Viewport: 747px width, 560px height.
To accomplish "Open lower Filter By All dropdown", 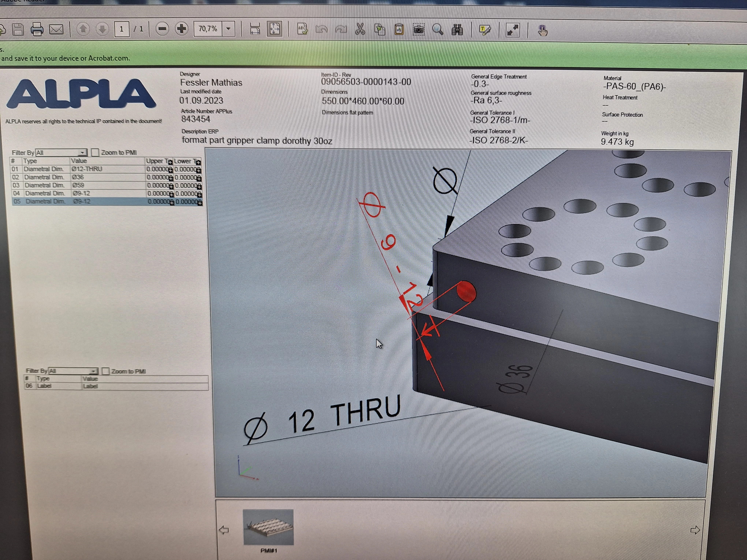I will (94, 371).
